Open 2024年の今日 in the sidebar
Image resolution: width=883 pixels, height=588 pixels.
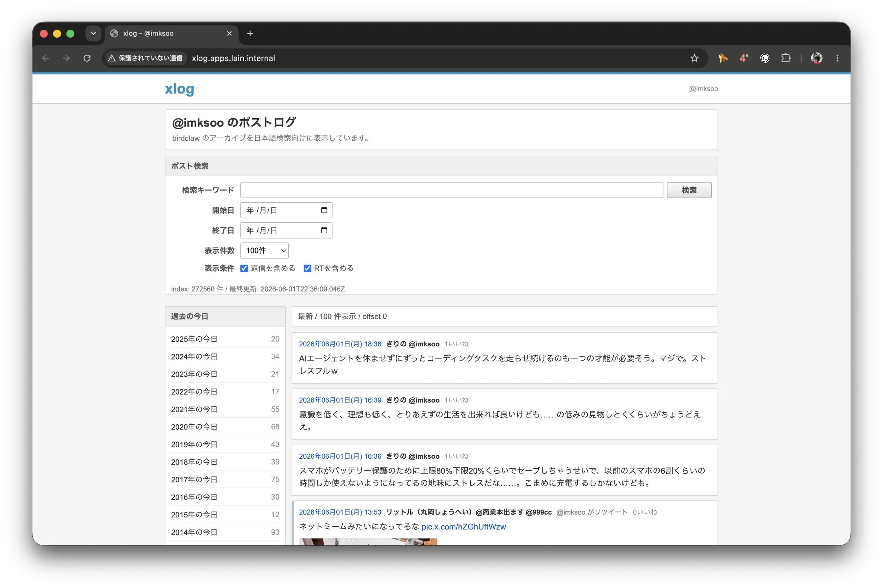click(225, 357)
